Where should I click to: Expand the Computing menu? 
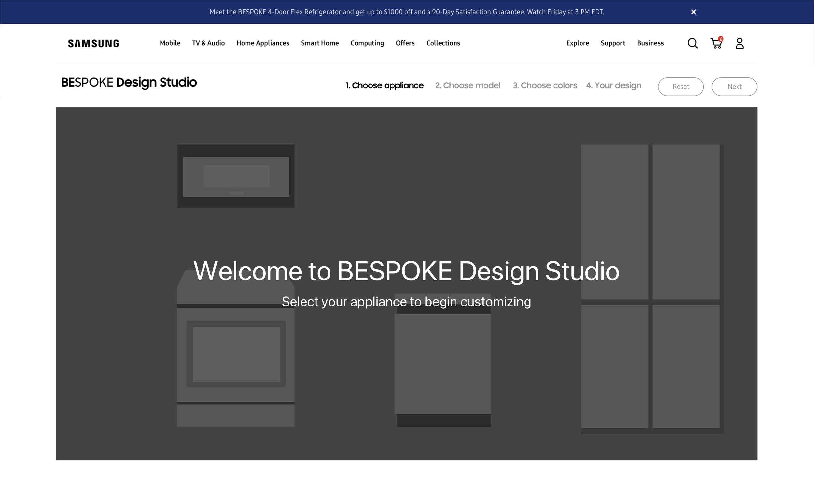coord(367,43)
